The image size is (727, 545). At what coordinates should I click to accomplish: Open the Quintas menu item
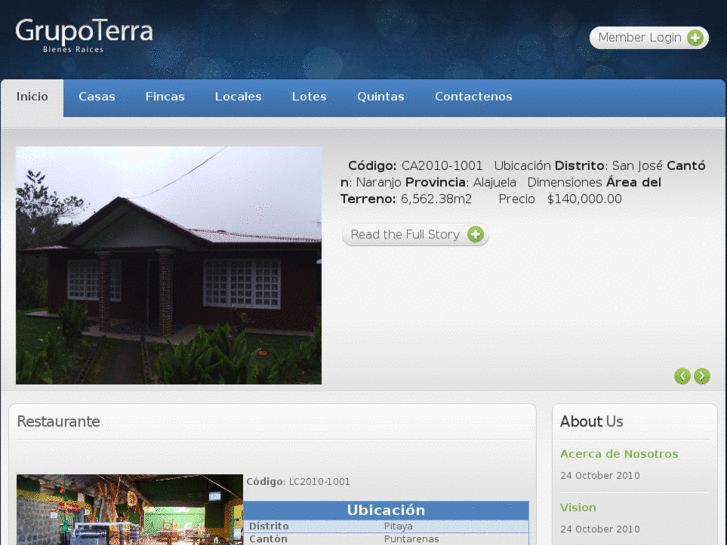[x=380, y=96]
